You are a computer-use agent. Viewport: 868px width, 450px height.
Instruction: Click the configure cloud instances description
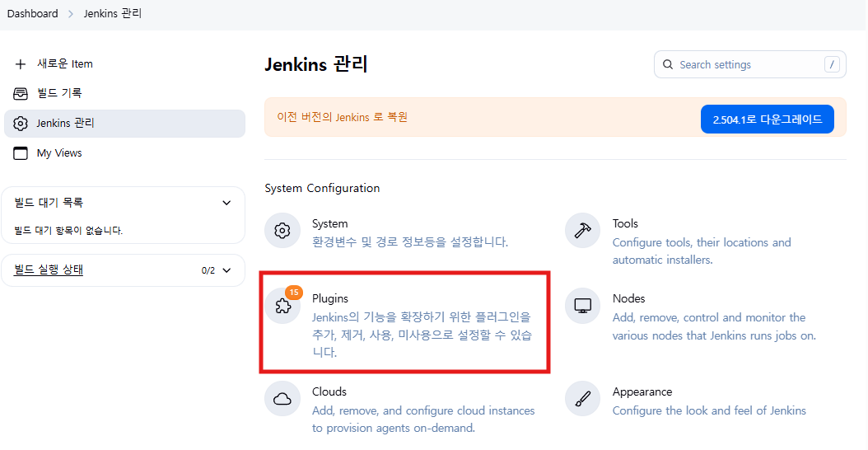423,419
